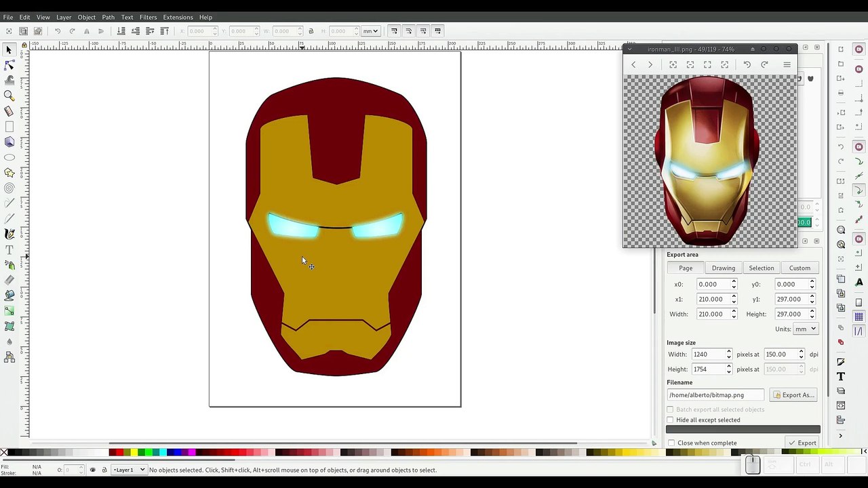Adjust dpi 150.00 stepper

pos(801,354)
